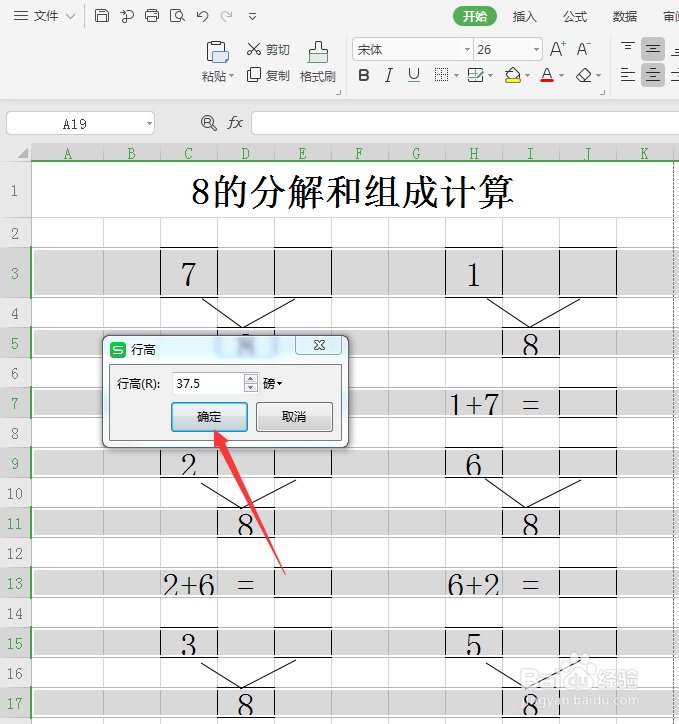Screen dimensions: 679x724
Task: Click the export to PDF icon
Action: 127,16
